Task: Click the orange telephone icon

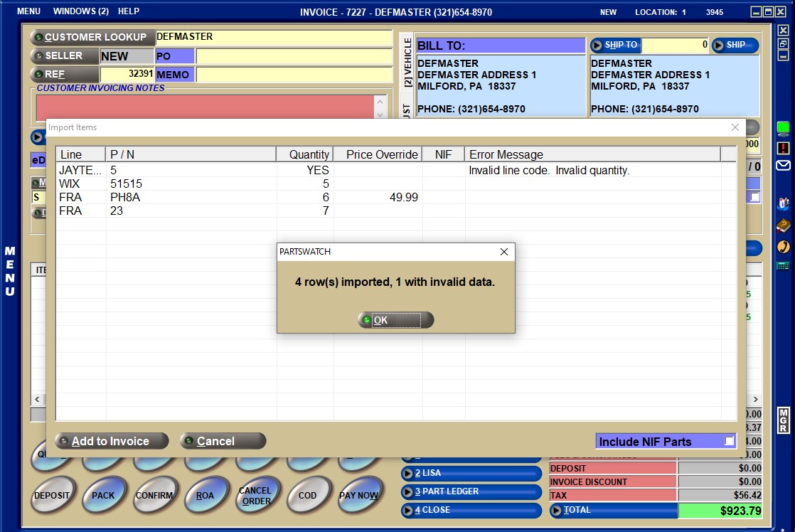Action: pos(783,246)
